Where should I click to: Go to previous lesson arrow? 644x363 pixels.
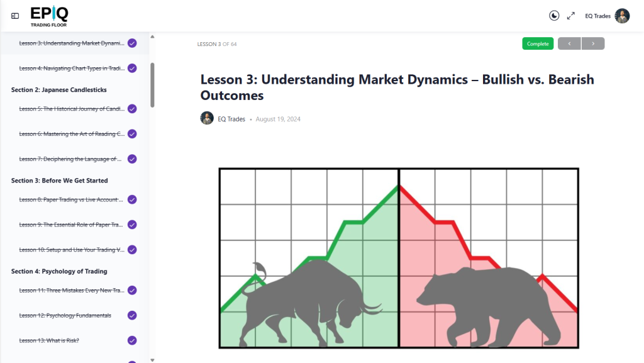(x=569, y=43)
